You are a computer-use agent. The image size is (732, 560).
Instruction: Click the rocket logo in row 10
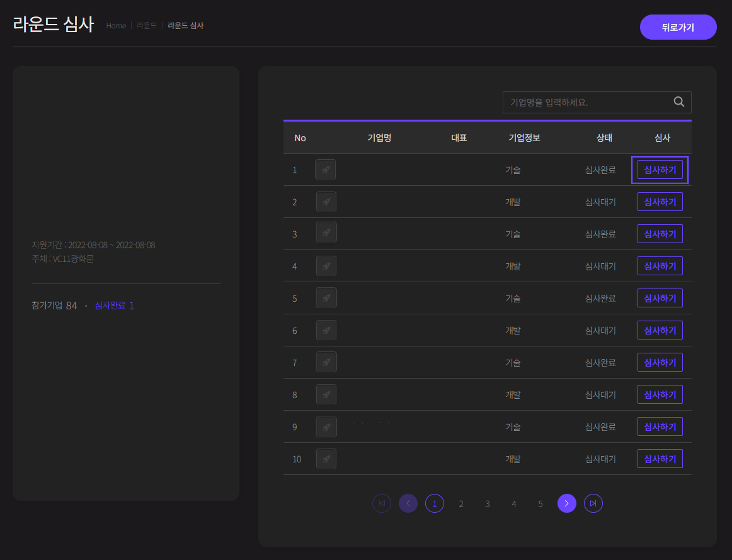pos(326,459)
